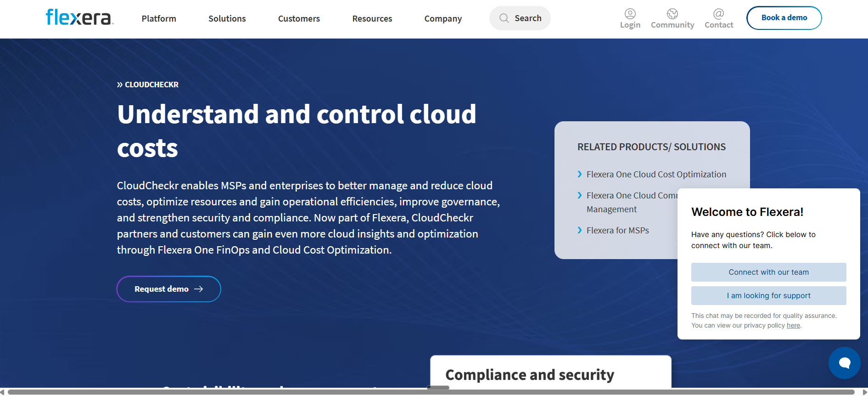868x396 pixels.
Task: Click the Contact label text
Action: point(719,25)
